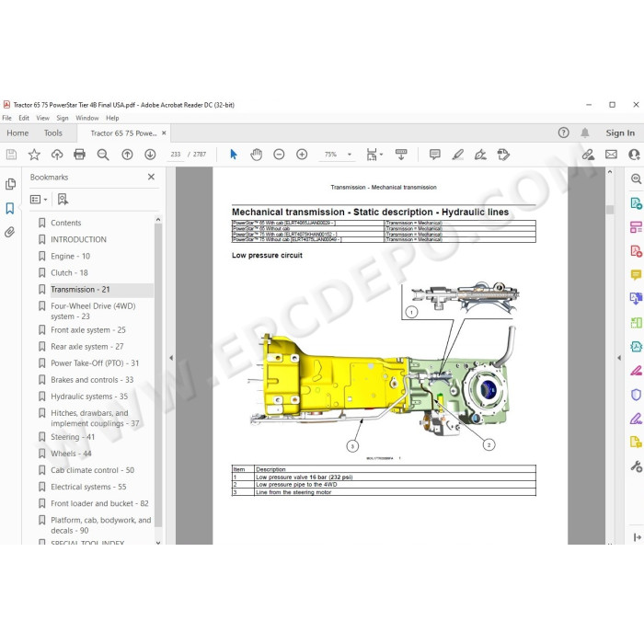Open the Help question mark icon

[563, 132]
